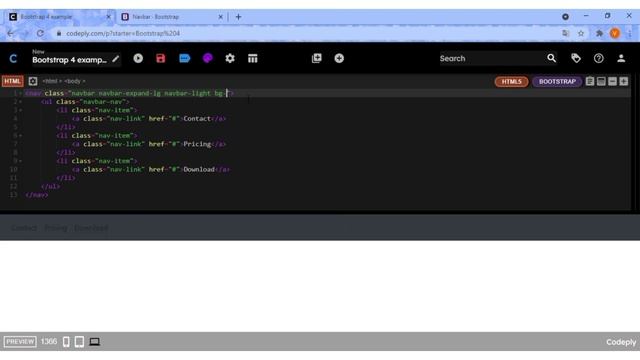Screen dimensions: 640x360
Task: Click the HTML panel label
Action: 12,81
